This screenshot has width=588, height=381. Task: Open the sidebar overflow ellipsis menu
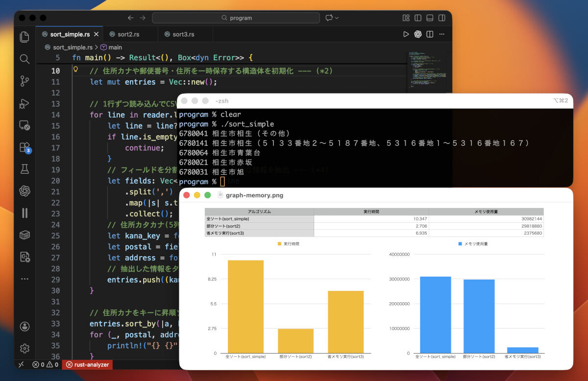click(24, 279)
